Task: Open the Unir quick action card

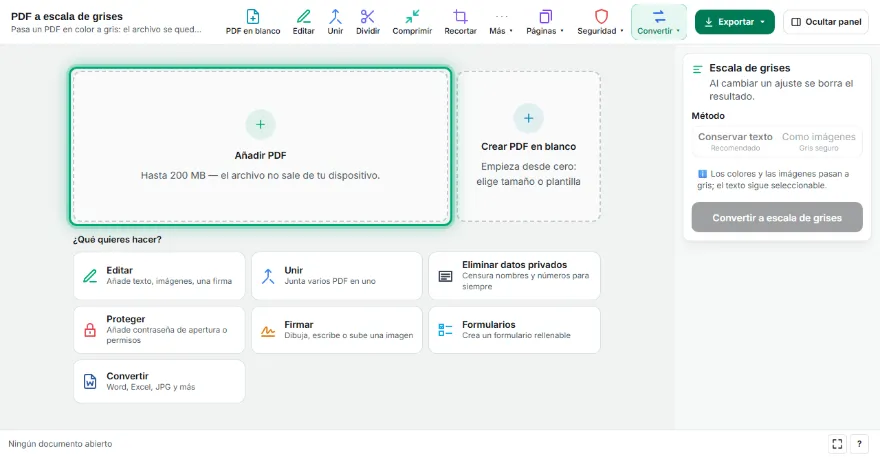Action: [x=337, y=276]
